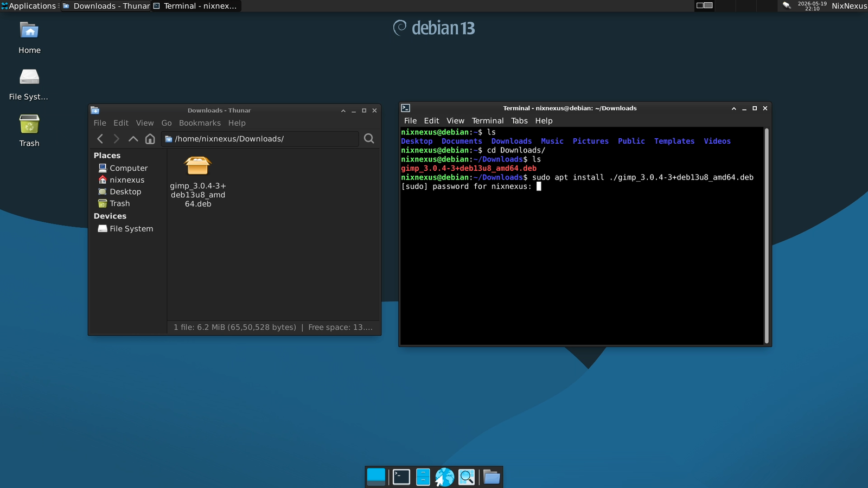Click the NixNexus user menu
The height and width of the screenshot is (488, 868).
pyautogui.click(x=849, y=6)
